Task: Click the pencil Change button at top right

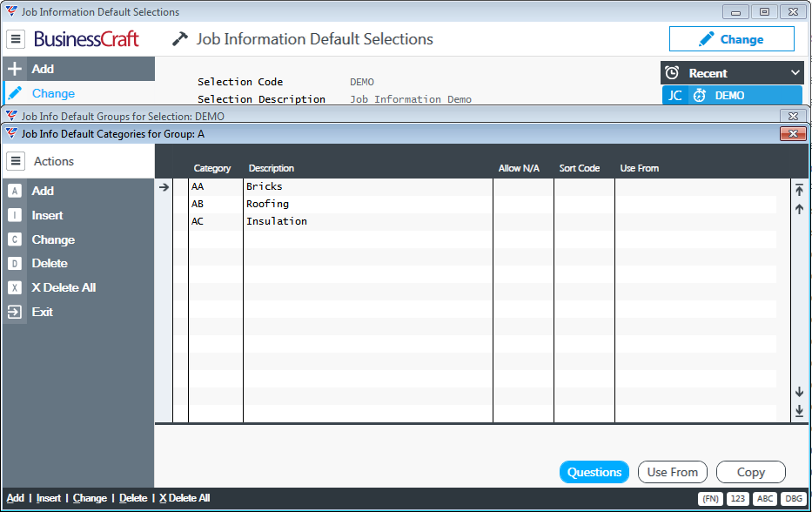Action: (x=731, y=39)
